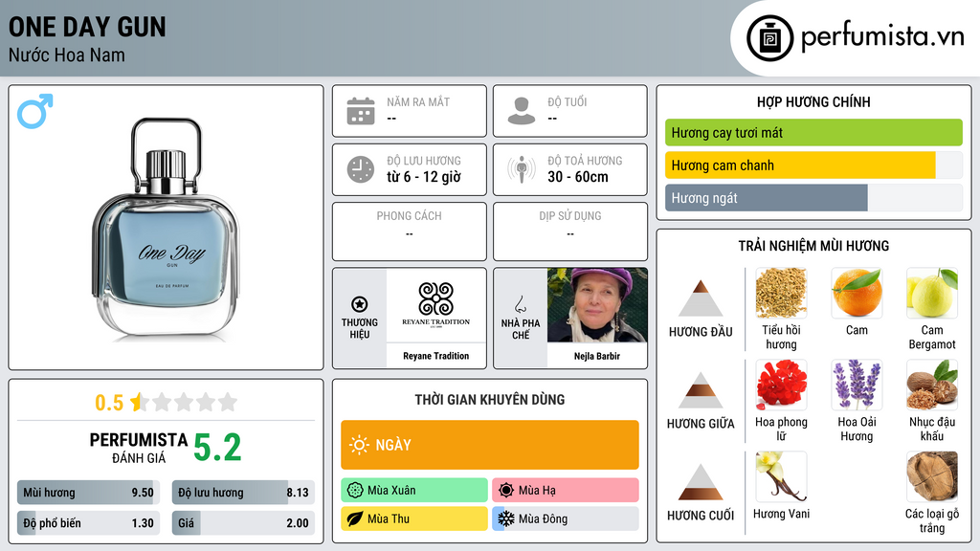Click the flower icon beside Mùa Xuân
The width and height of the screenshot is (980, 551).
(355, 491)
